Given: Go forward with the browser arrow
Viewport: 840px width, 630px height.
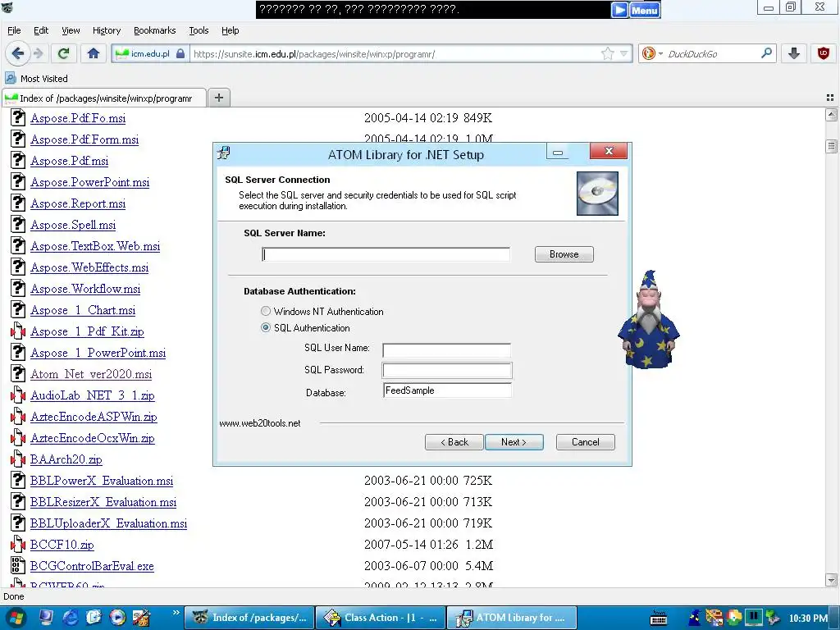Looking at the screenshot, I should point(38,53).
